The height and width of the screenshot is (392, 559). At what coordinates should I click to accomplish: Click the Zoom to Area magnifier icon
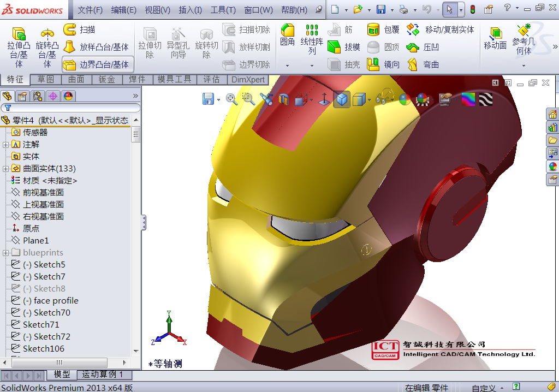click(248, 99)
